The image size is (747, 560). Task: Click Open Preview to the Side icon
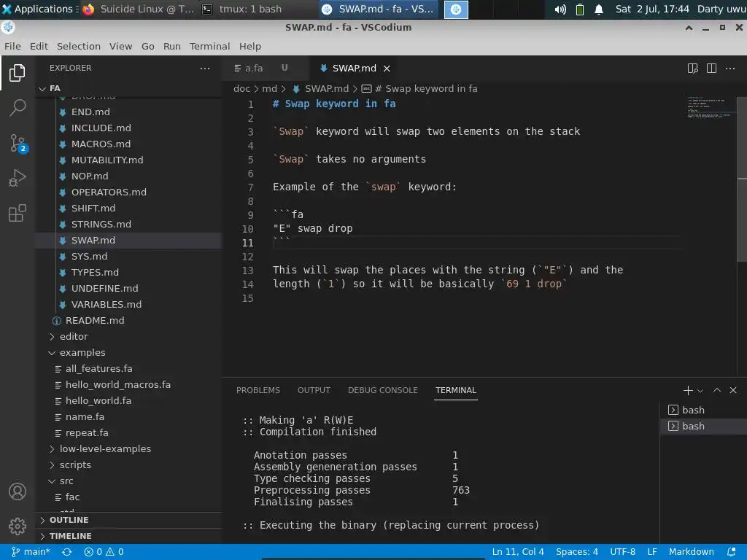click(693, 68)
